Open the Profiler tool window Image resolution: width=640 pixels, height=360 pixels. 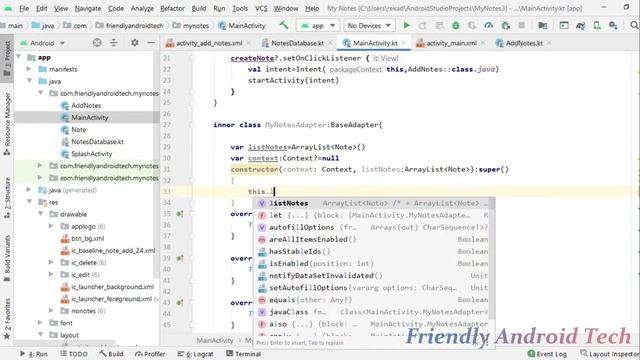click(x=150, y=354)
